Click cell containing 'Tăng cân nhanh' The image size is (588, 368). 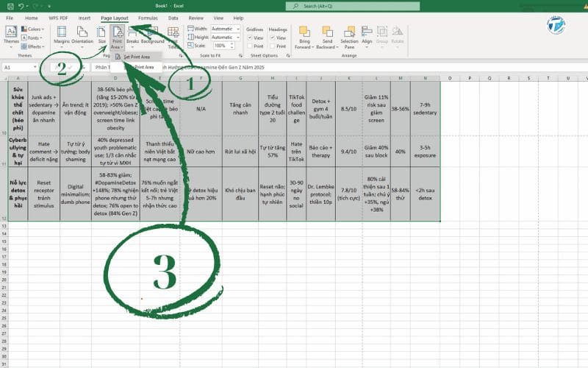pos(240,108)
